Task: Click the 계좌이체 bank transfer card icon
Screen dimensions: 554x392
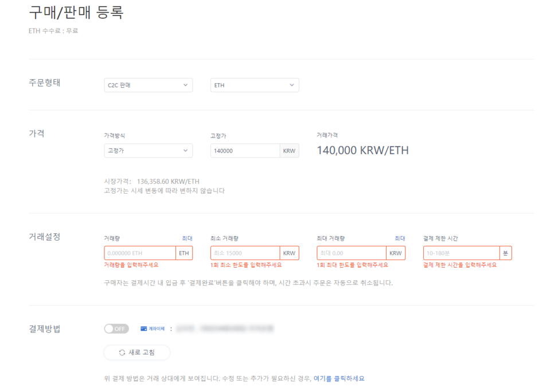Action: click(144, 329)
